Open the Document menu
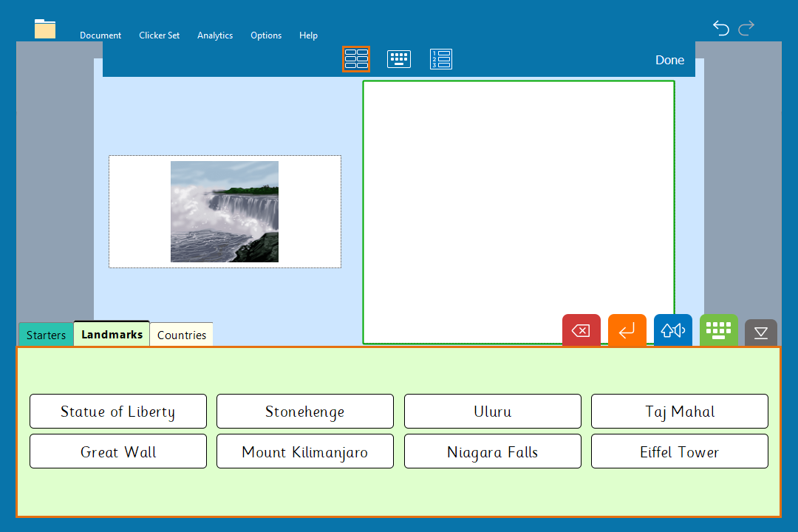Screen dimensions: 798x532 pyautogui.click(x=100, y=35)
